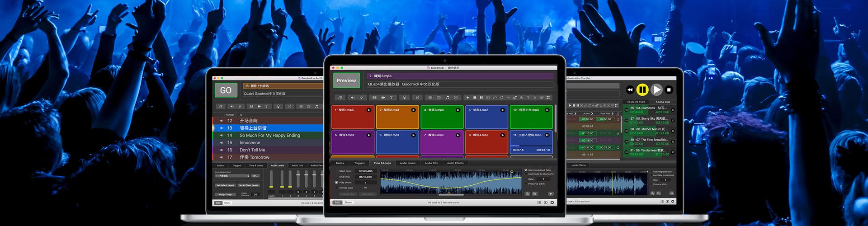Image resolution: width=868 pixels, height=226 pixels.
Task: Click the GO button in left window
Action: pyautogui.click(x=226, y=90)
